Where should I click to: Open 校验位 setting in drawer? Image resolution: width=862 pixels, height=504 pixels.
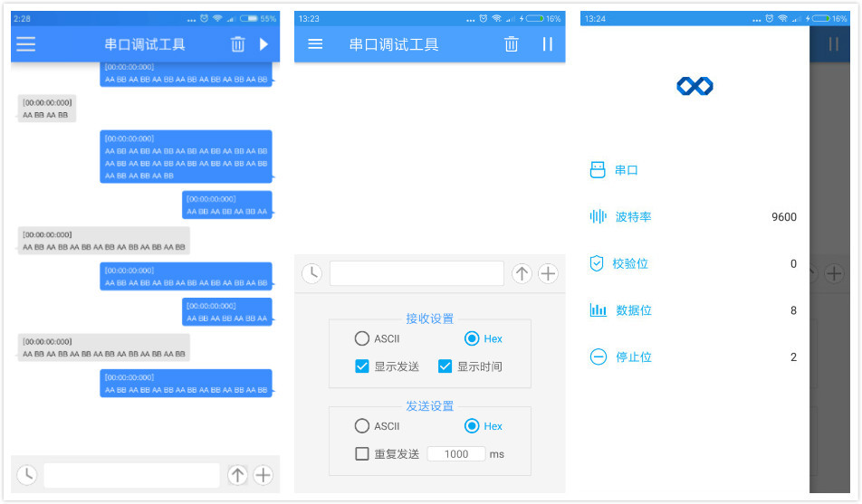694,263
